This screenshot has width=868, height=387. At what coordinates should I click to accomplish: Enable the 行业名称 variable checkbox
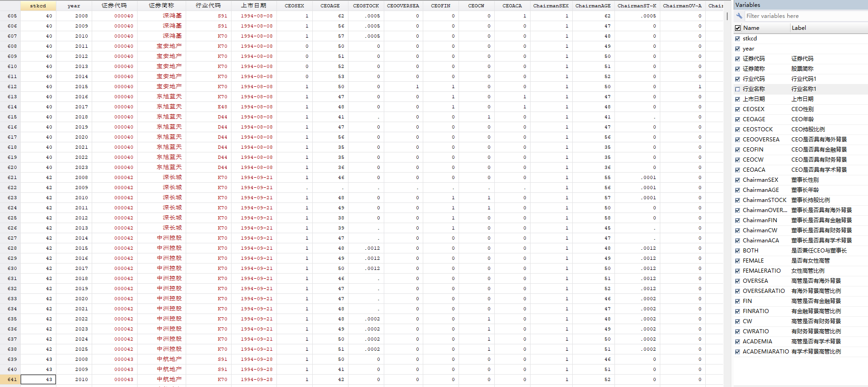738,89
